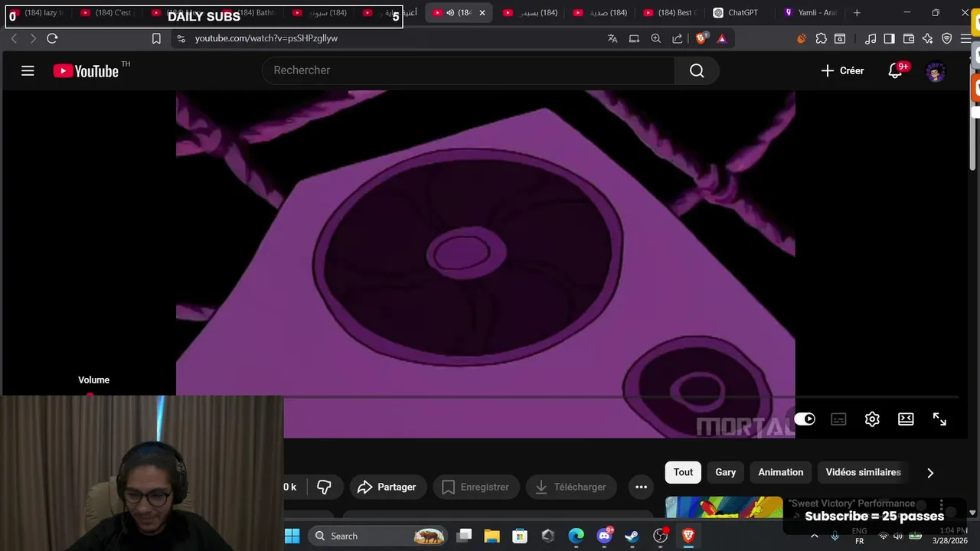Open the Brave Rewards triangle icon

[x=721, y=38]
